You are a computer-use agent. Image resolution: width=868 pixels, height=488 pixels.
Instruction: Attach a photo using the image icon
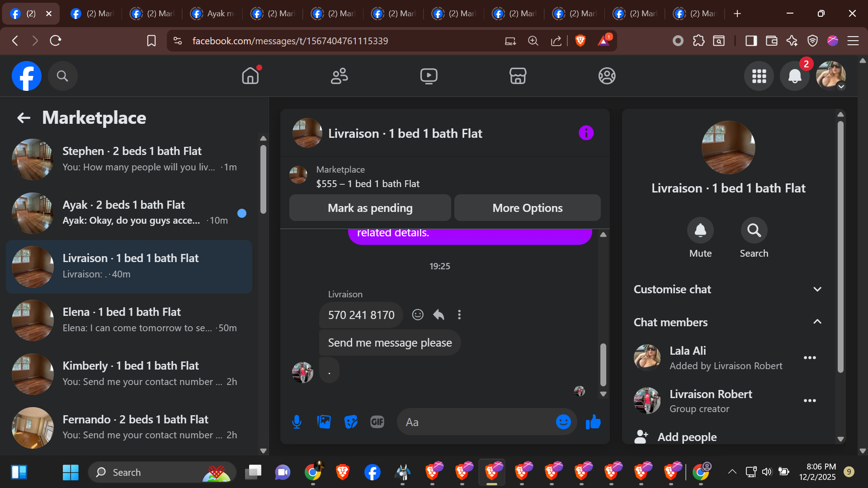tap(324, 422)
